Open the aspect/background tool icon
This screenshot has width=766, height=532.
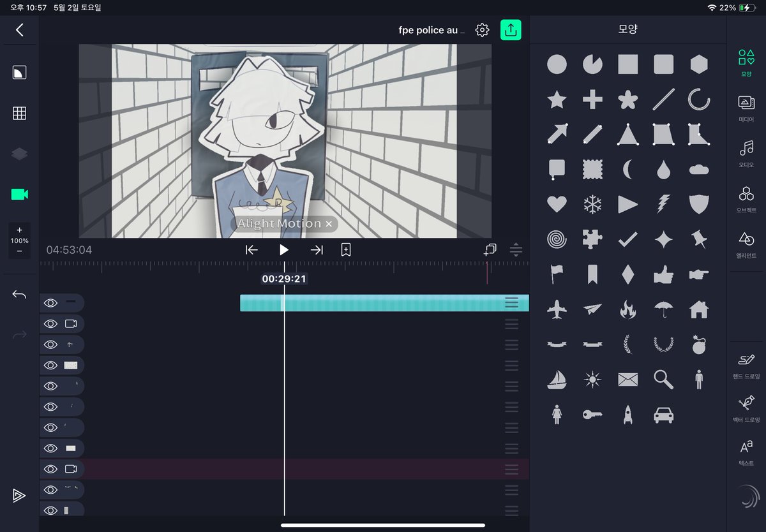[x=19, y=72]
